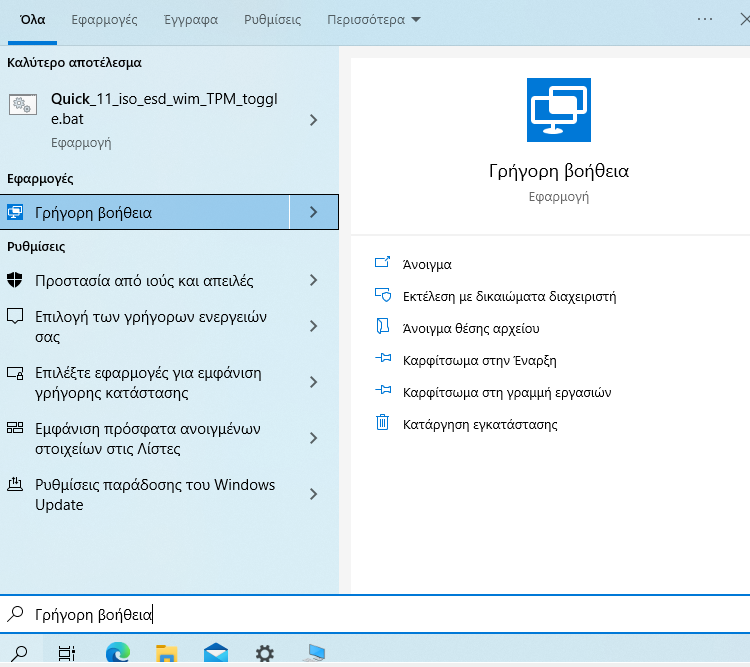Viewport: 750px width, 667px height.
Task: Click the Γρήγορη βοήθεια list icon
Action: point(15,212)
